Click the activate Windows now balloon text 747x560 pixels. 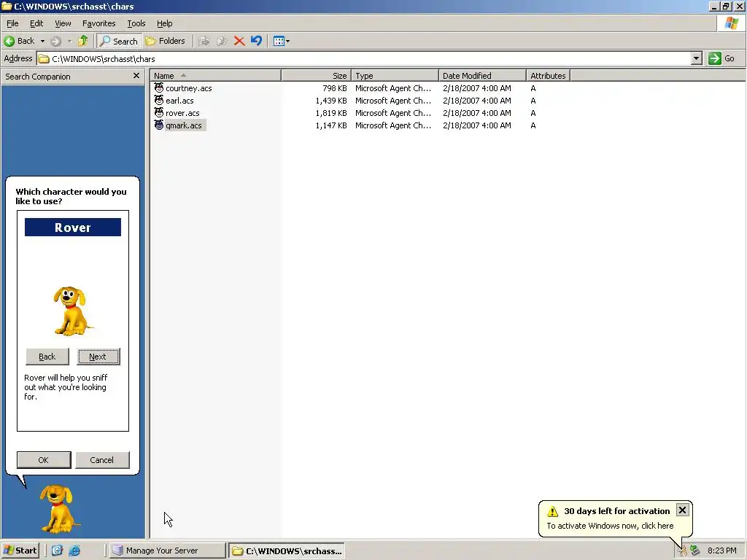pyautogui.click(x=610, y=526)
